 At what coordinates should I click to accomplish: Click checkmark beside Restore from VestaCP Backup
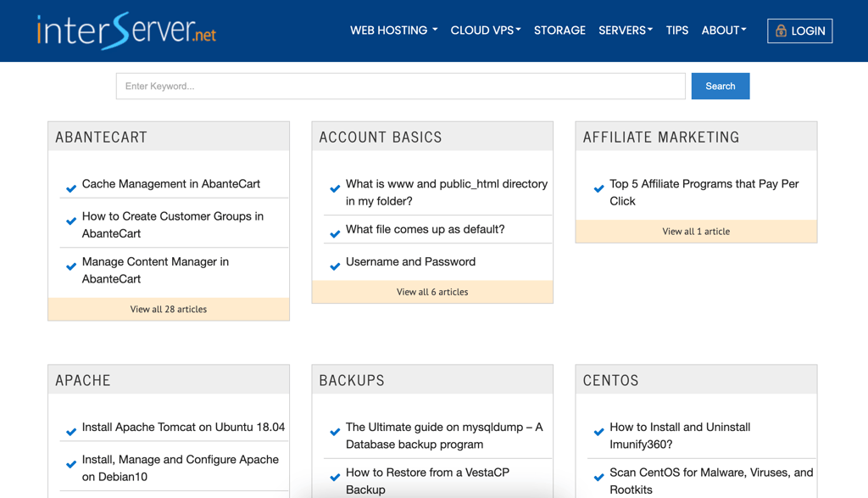click(x=335, y=478)
